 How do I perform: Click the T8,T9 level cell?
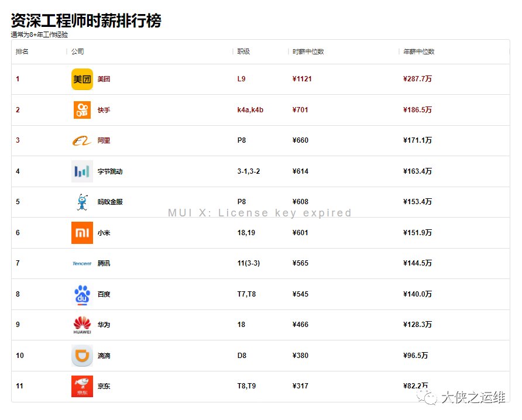[x=246, y=386]
